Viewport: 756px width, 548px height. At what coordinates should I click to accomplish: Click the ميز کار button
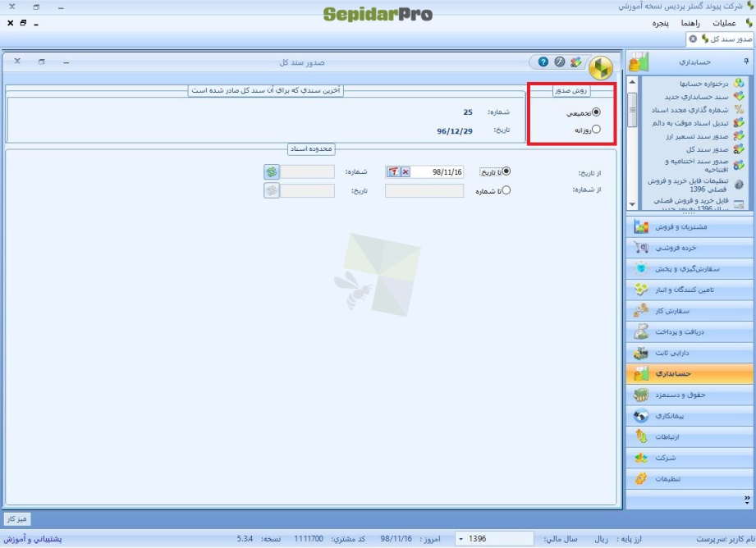[x=17, y=519]
